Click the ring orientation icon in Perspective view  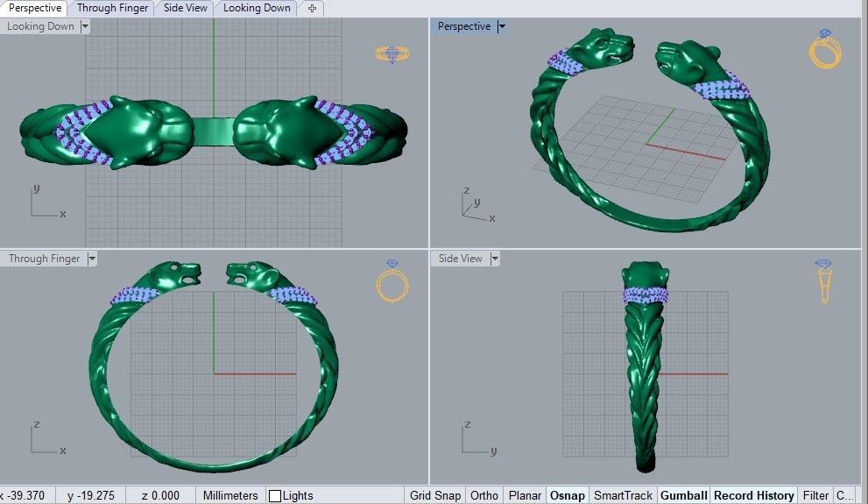825,49
